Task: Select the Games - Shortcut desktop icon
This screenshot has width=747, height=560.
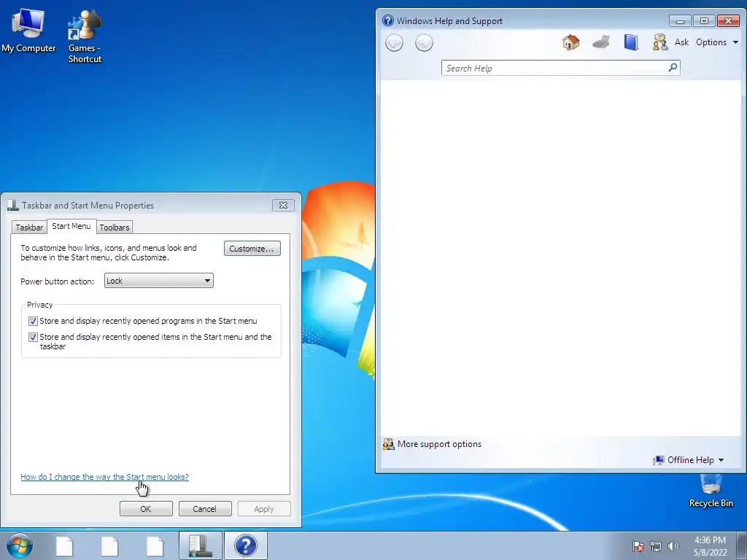Action: click(85, 36)
